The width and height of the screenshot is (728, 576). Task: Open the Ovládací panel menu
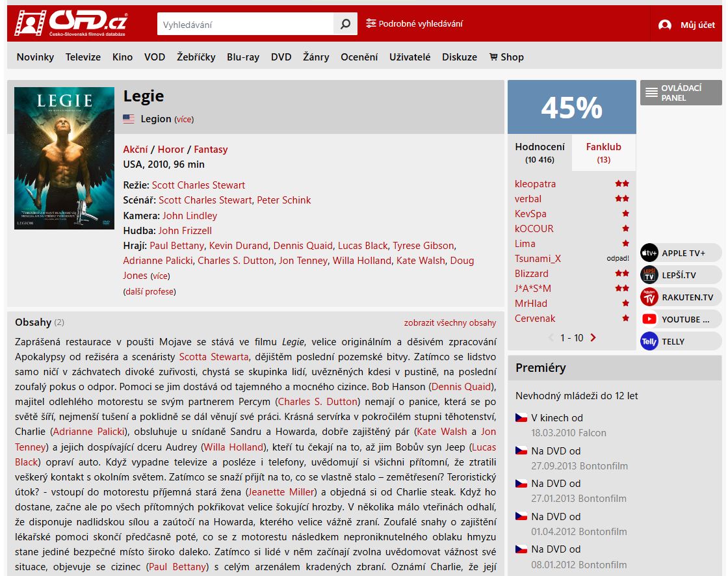point(681,92)
